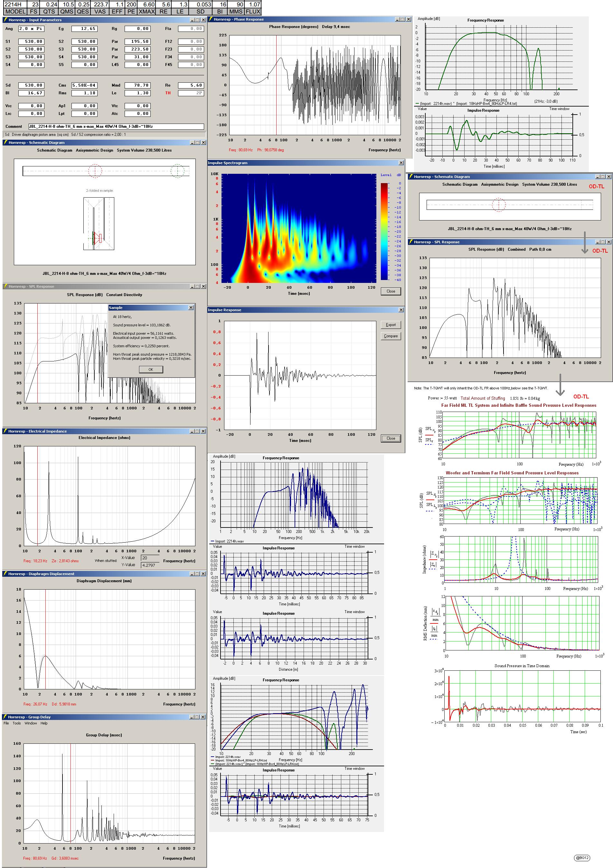The width and height of the screenshot is (613, 868).
Task: Close the Impulse Spectrogram window via X
Action: 401,163
